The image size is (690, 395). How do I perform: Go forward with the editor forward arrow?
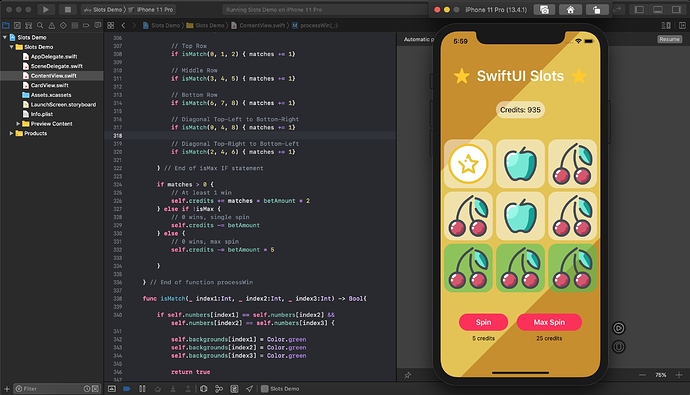tap(134, 26)
